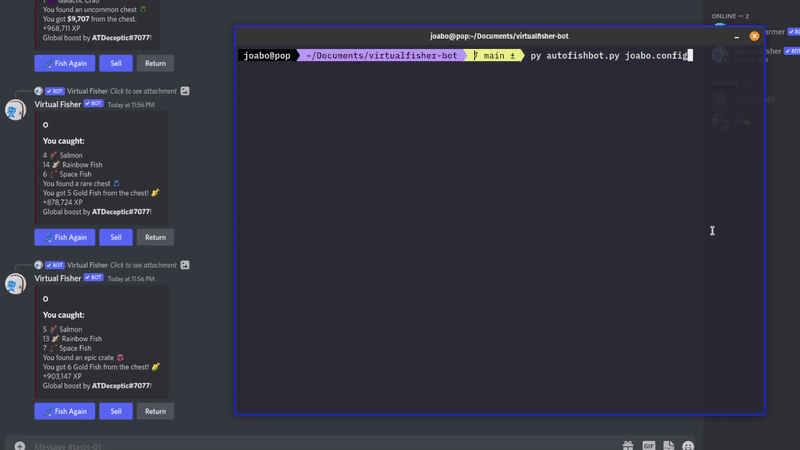
Task: Open the emoji picker
Action: 688,446
